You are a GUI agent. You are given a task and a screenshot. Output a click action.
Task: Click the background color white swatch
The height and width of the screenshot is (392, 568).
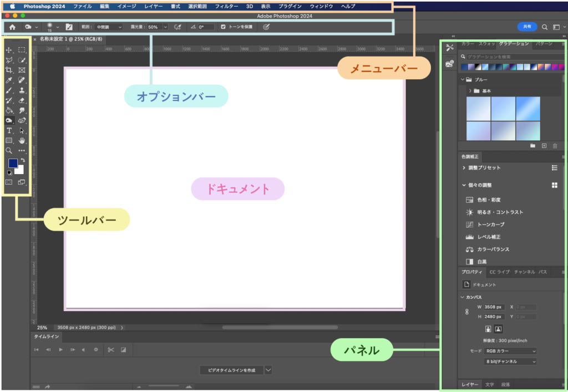pyautogui.click(x=20, y=170)
